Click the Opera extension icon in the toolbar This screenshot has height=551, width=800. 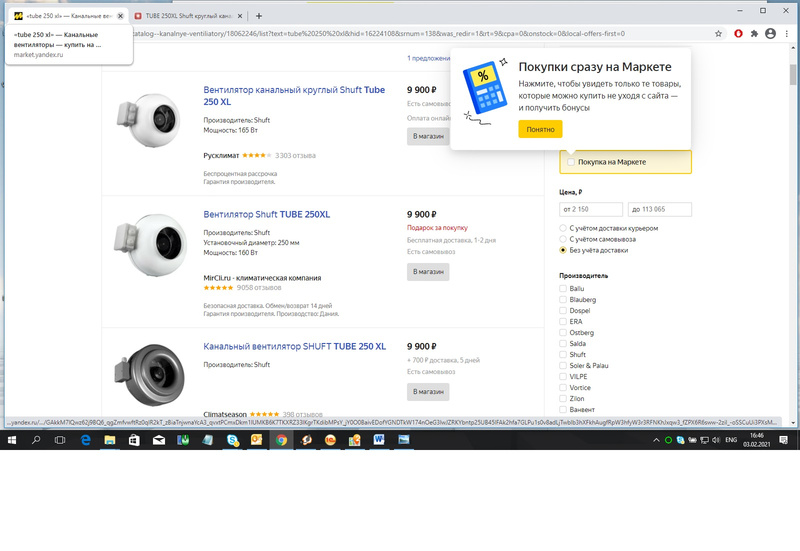click(738, 34)
